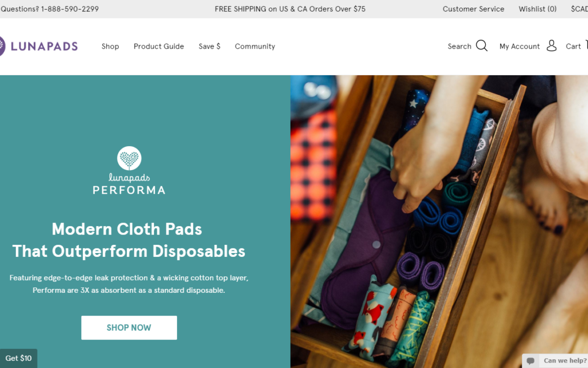Open the My Account person icon
The image size is (588, 368).
click(x=551, y=46)
